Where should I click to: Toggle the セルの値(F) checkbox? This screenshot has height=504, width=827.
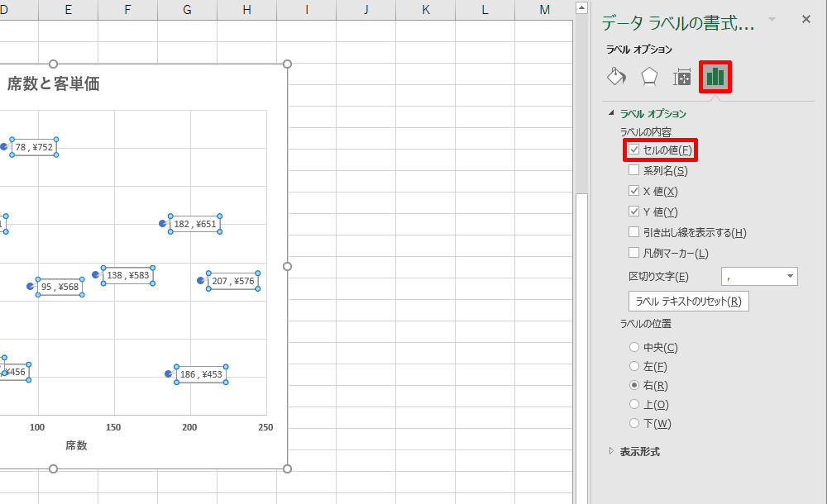coord(634,150)
